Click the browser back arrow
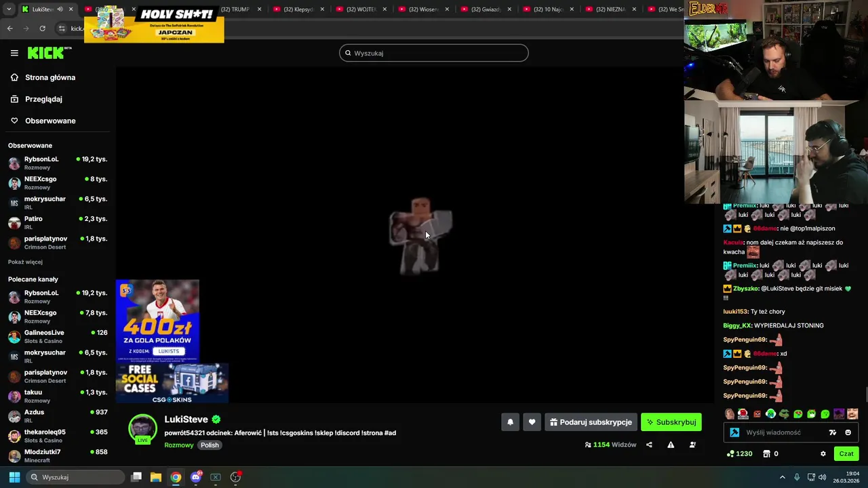The image size is (868, 488). pyautogui.click(x=9, y=28)
